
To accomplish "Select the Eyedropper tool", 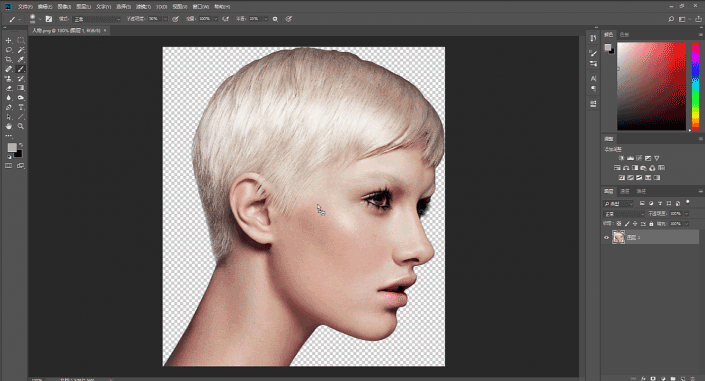I will (21, 59).
